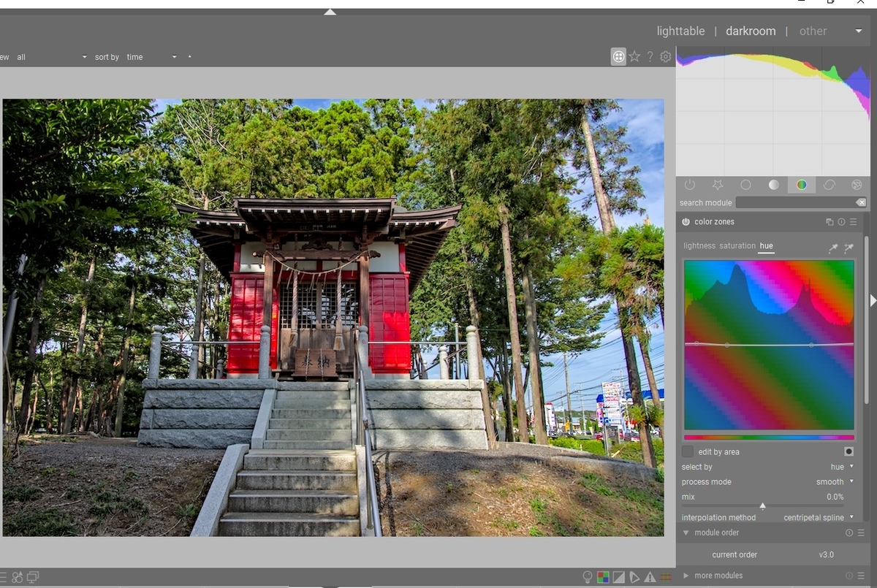
Task: Open color zones presets menu
Action: click(853, 222)
